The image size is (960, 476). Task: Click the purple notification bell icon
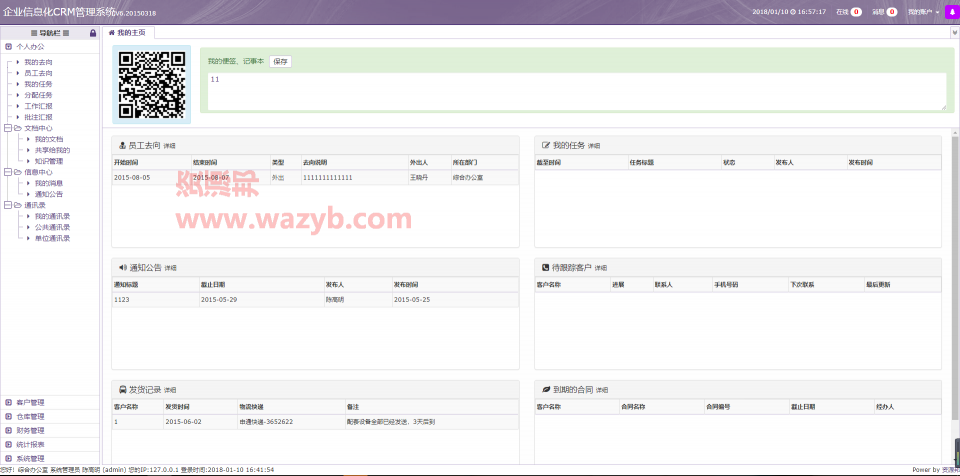click(x=953, y=12)
